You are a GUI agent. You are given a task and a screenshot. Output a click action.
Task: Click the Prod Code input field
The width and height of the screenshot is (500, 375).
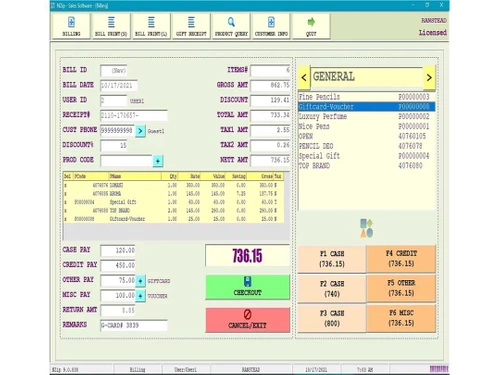click(126, 161)
